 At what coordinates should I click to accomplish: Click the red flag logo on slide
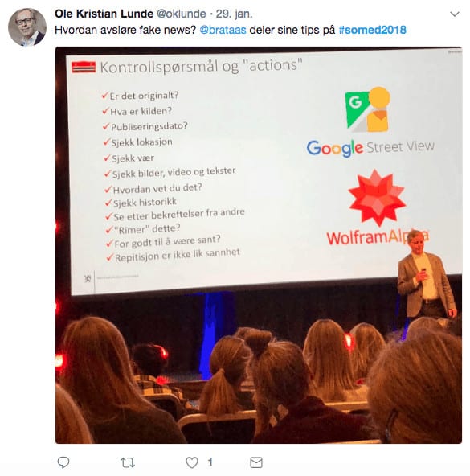point(84,67)
